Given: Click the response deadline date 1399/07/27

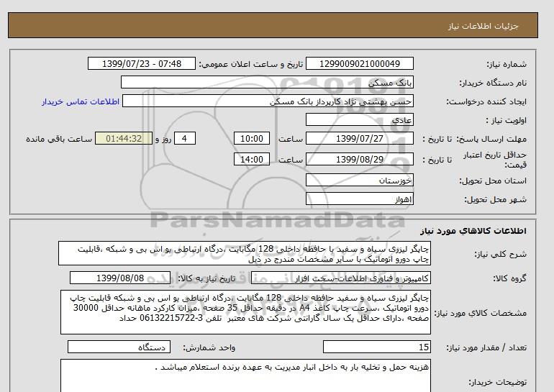Looking at the screenshot, I should coord(360,139).
